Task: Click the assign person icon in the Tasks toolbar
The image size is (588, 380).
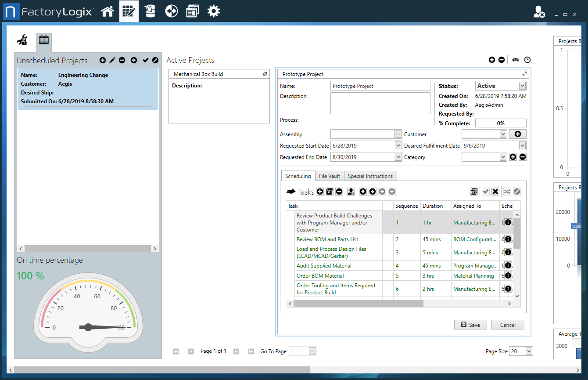Action: pos(351,191)
